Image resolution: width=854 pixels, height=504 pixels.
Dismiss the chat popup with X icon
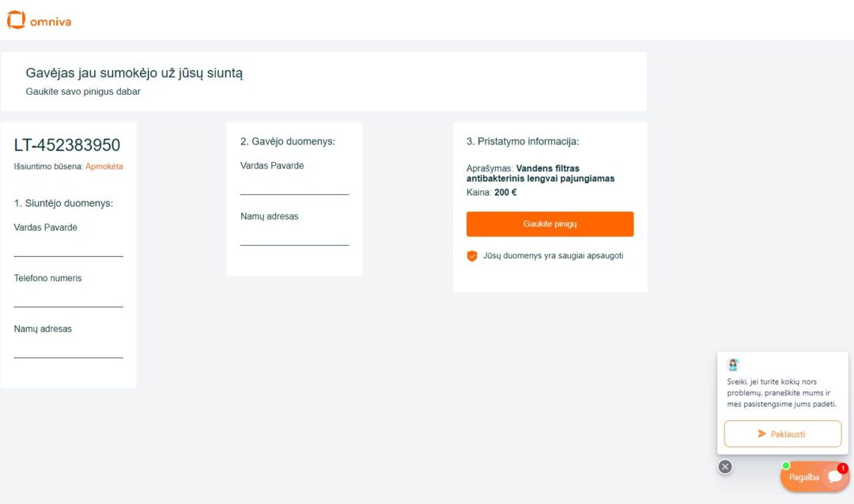pos(725,466)
